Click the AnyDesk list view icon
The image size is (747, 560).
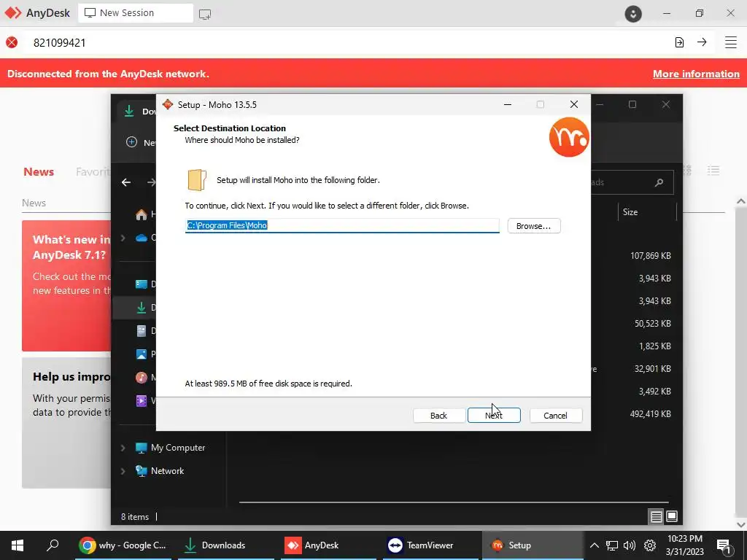[713, 171]
